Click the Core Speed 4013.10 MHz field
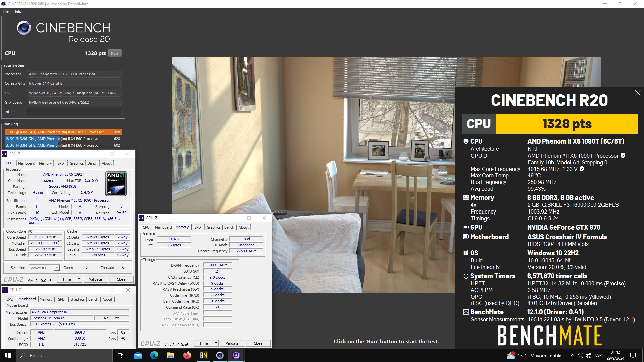This screenshot has height=362, width=644. point(45,237)
